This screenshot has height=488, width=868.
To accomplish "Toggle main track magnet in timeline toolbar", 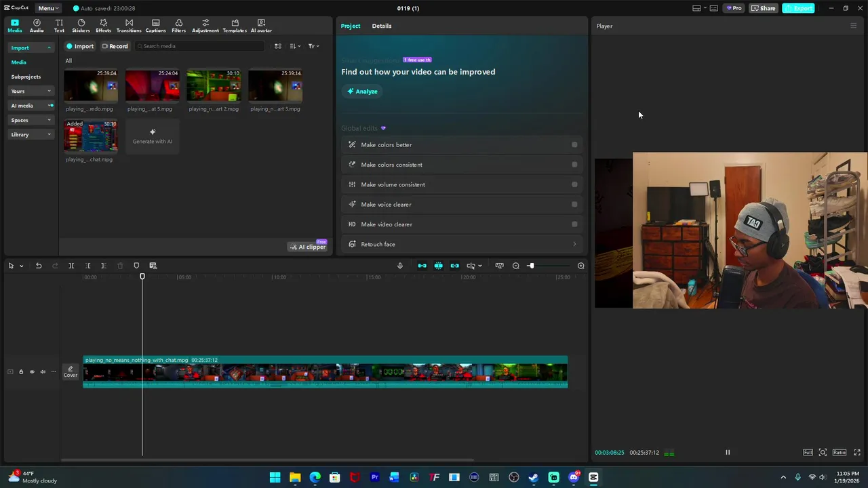I will point(422,266).
